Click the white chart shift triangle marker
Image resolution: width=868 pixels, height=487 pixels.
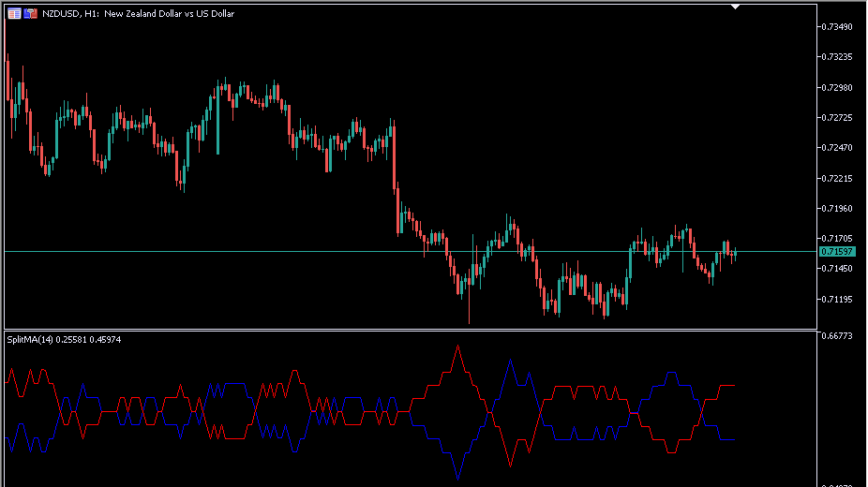pyautogui.click(x=736, y=7)
